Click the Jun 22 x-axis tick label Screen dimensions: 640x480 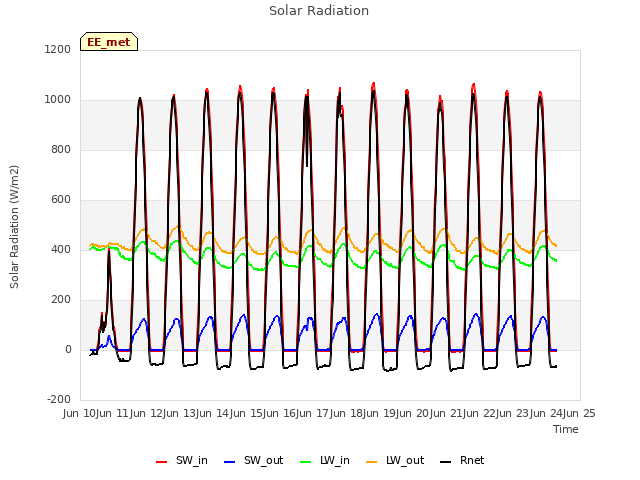click(x=480, y=413)
